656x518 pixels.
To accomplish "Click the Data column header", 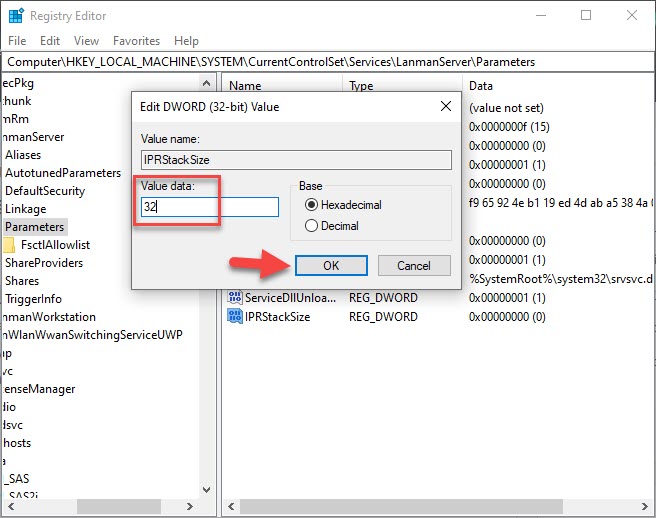I will coord(480,86).
